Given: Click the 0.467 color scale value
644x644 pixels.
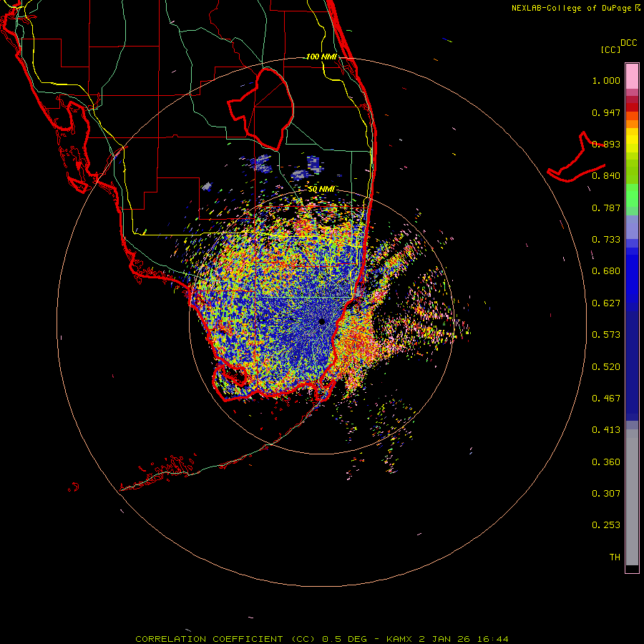Looking at the screenshot, I should pos(606,399).
